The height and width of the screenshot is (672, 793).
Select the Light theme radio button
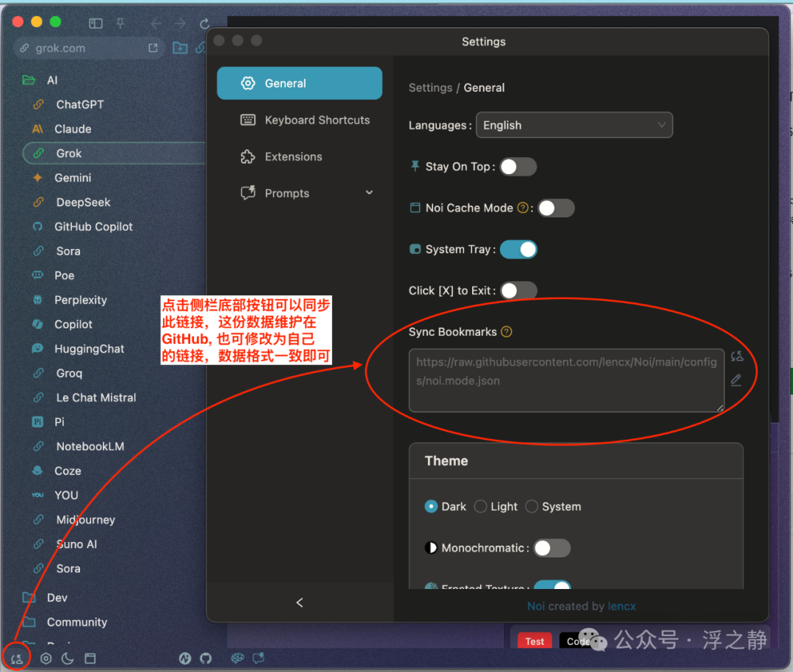coord(480,507)
